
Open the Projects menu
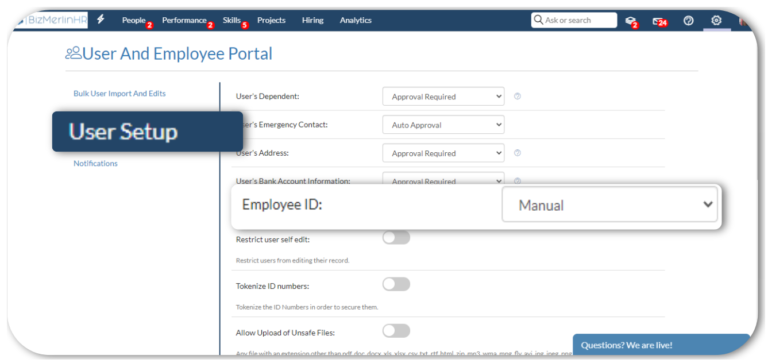[271, 20]
